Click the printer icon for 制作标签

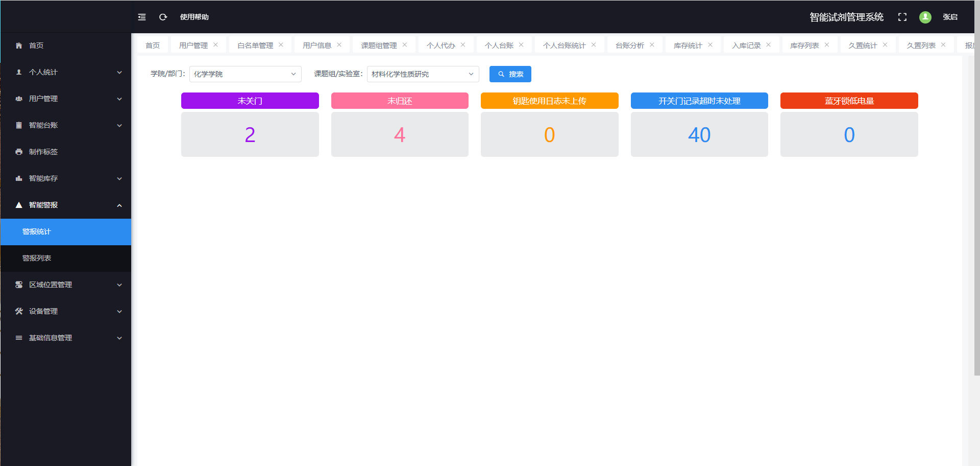tap(19, 152)
